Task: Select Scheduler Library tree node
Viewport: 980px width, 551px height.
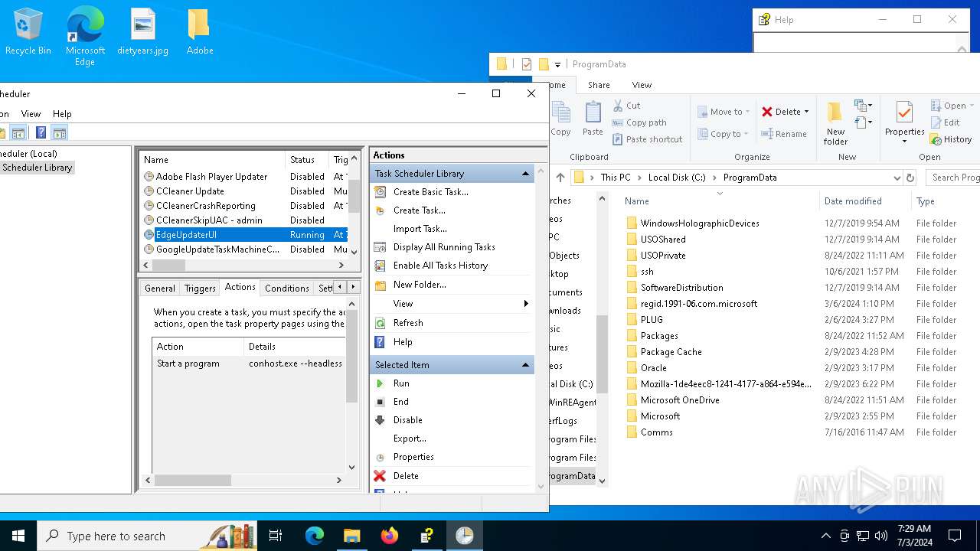Action: [37, 168]
